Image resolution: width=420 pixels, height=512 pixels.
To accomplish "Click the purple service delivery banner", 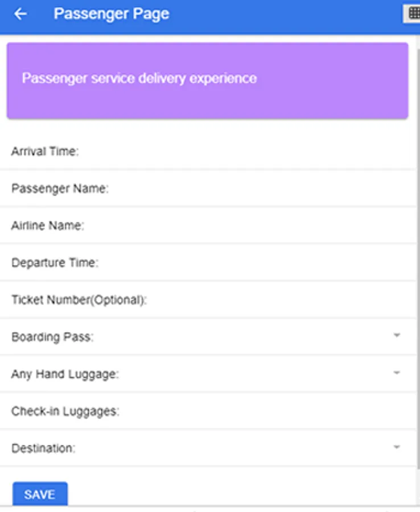I will point(207,81).
